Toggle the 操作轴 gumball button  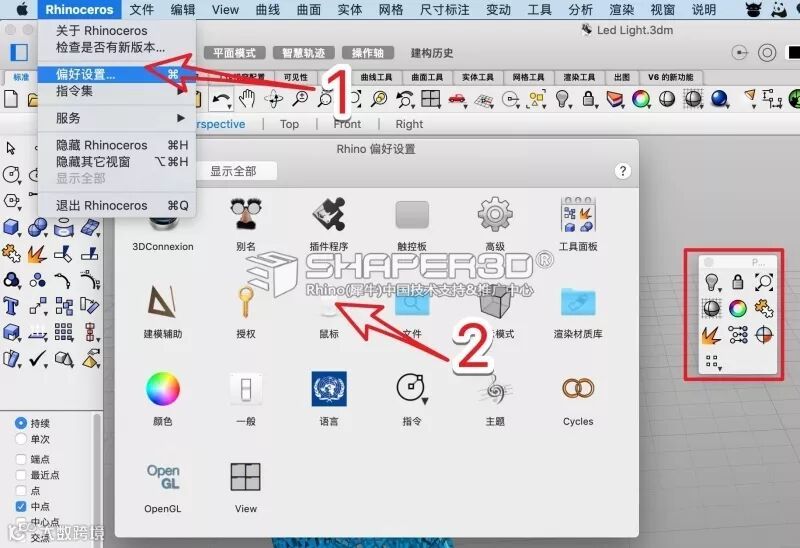coord(367,53)
